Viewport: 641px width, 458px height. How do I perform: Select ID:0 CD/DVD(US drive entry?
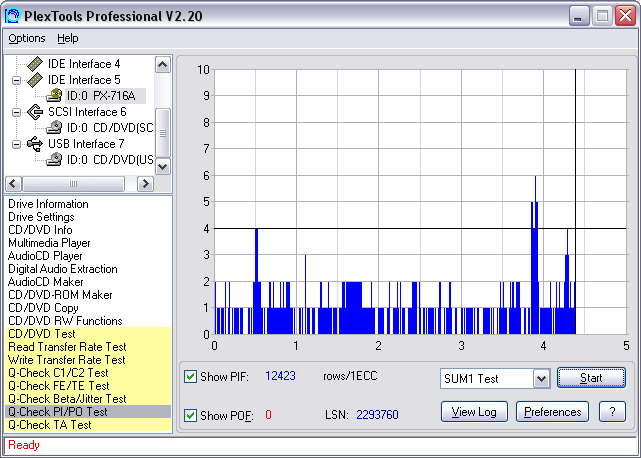tap(110, 159)
